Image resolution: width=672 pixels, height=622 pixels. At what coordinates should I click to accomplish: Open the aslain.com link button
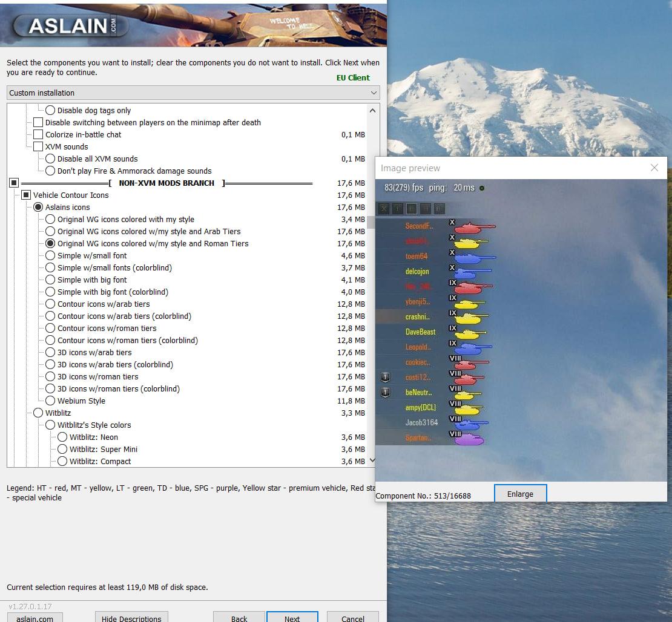pos(35,618)
